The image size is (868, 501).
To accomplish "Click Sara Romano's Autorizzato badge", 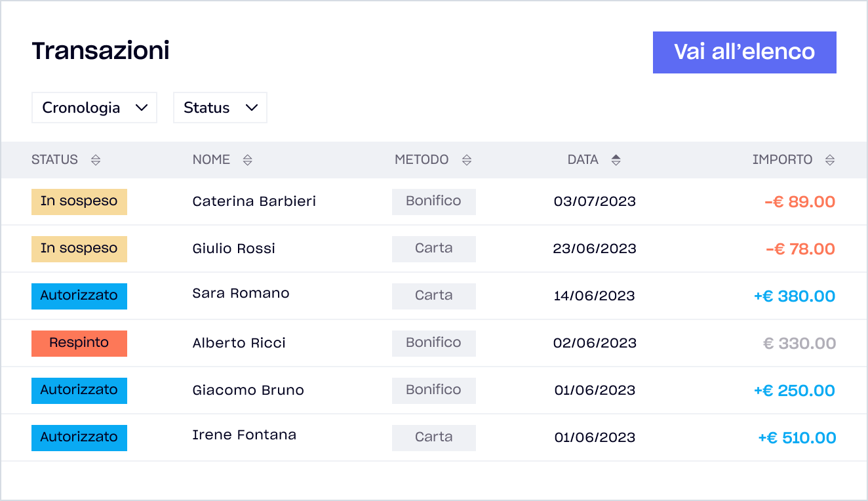I will coord(79,296).
